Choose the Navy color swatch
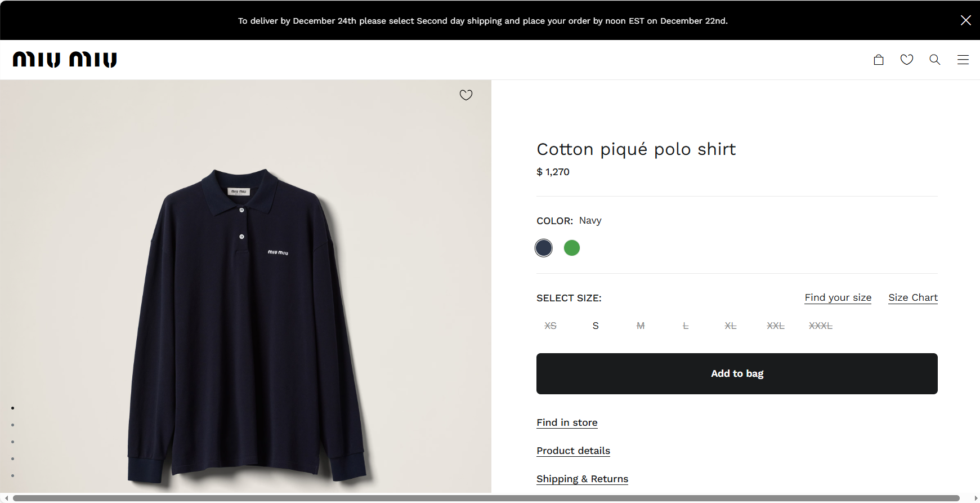This screenshot has width=980, height=503. coord(544,248)
